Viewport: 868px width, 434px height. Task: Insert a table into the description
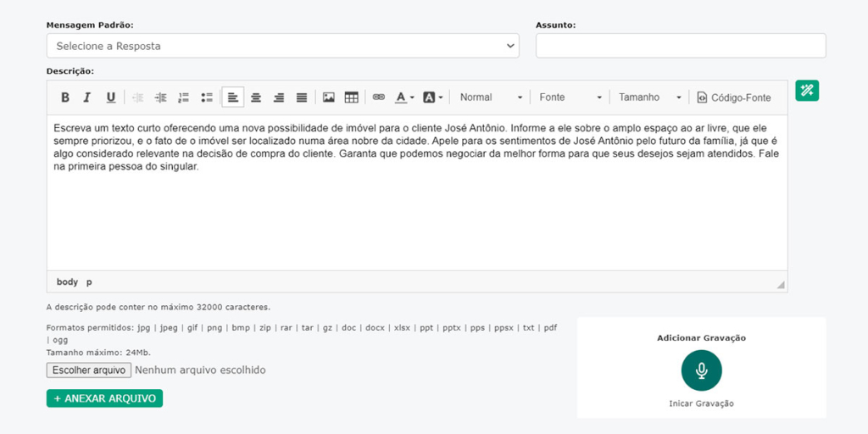tap(352, 97)
